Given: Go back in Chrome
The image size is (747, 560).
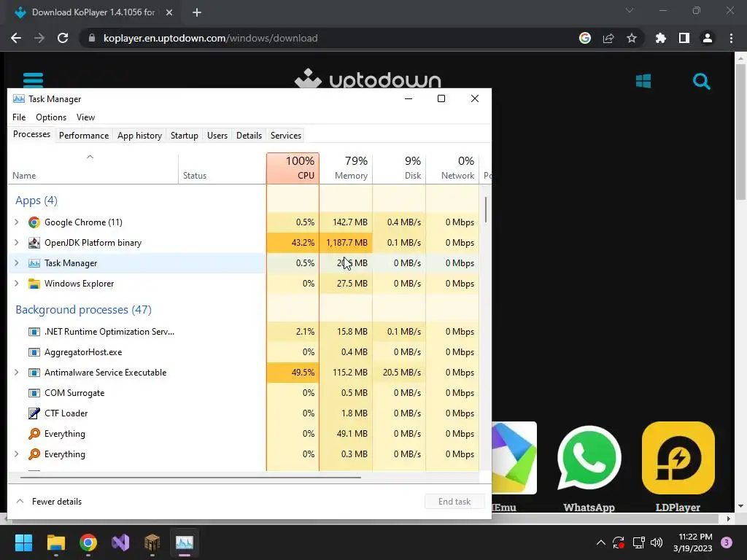Looking at the screenshot, I should point(16,38).
